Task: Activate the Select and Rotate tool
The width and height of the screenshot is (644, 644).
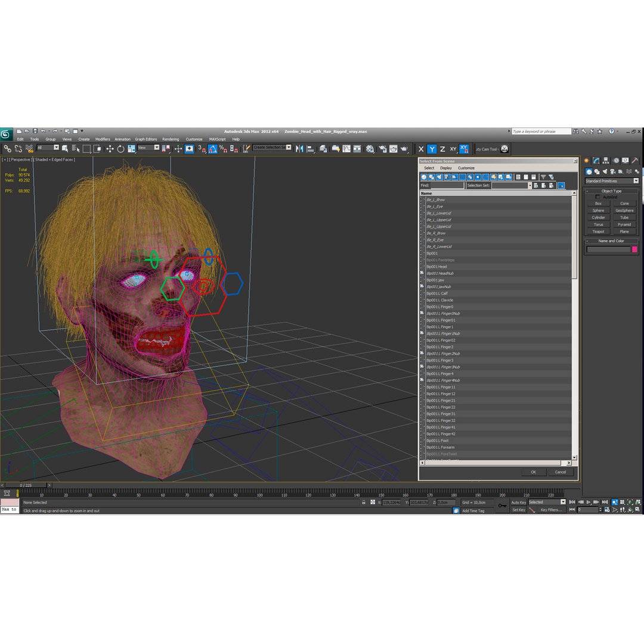Action: [x=120, y=148]
